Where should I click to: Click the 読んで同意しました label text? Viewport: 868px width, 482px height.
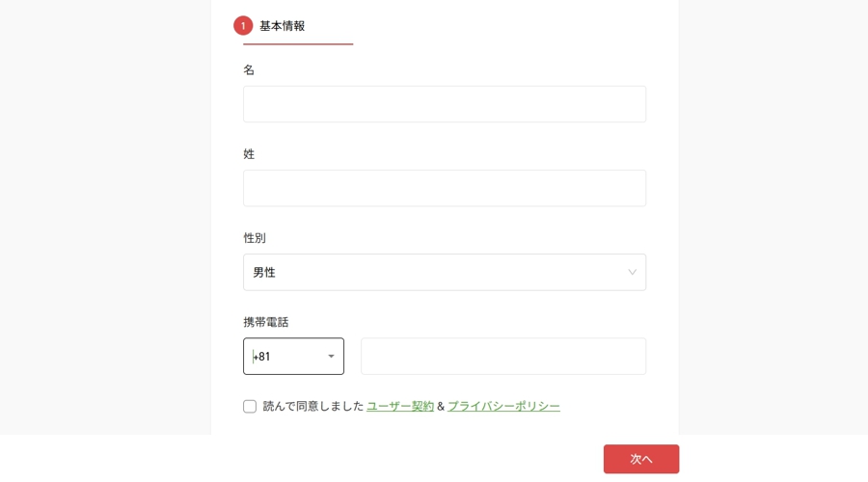tap(312, 406)
